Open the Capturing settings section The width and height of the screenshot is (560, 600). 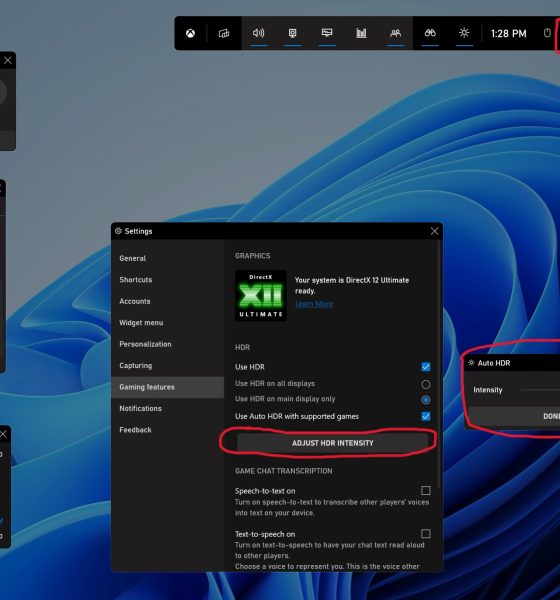(168, 365)
